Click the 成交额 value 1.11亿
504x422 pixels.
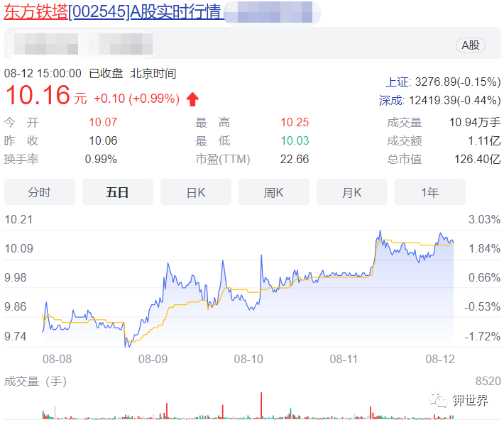pyautogui.click(x=484, y=140)
